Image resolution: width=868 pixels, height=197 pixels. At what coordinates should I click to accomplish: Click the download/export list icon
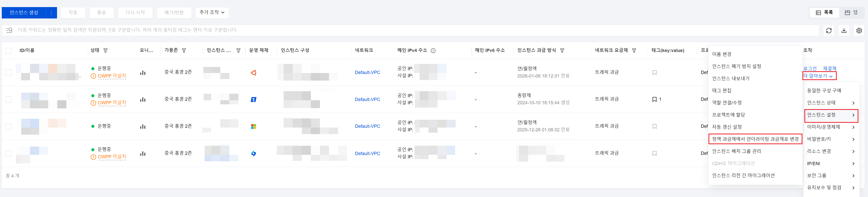click(844, 30)
